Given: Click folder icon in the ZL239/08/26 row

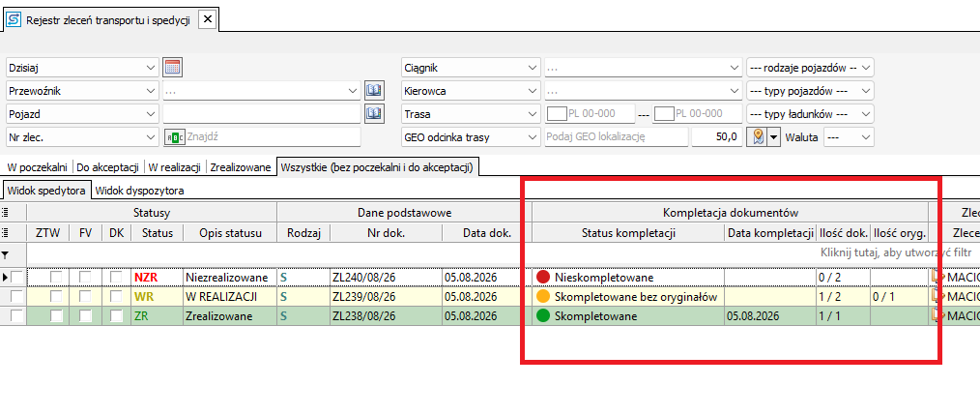Looking at the screenshot, I should point(938,295).
